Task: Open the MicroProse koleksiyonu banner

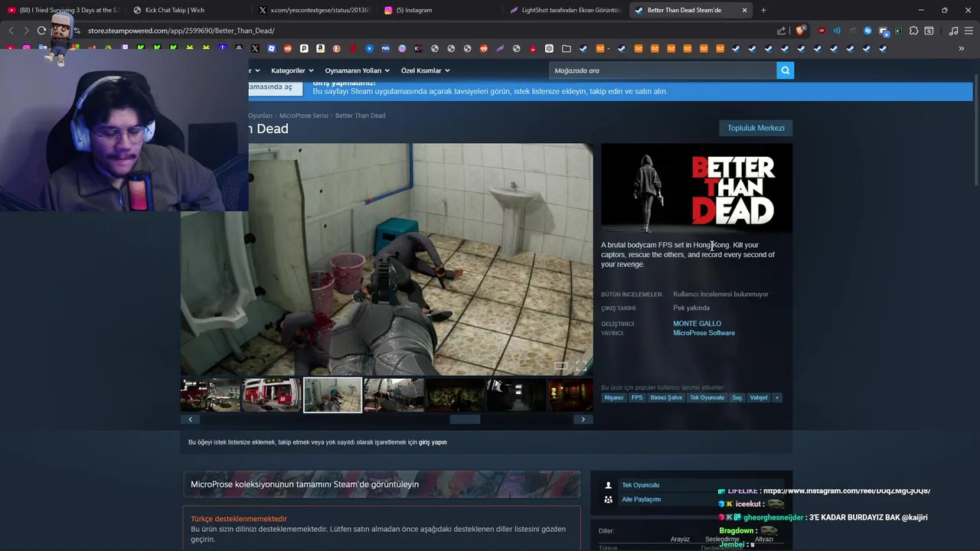Action: (x=381, y=484)
